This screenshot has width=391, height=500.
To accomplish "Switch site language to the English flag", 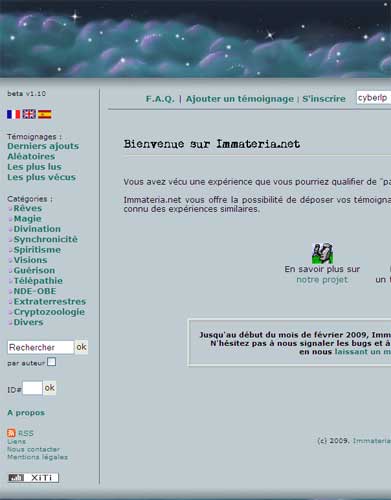I will coord(29,114).
